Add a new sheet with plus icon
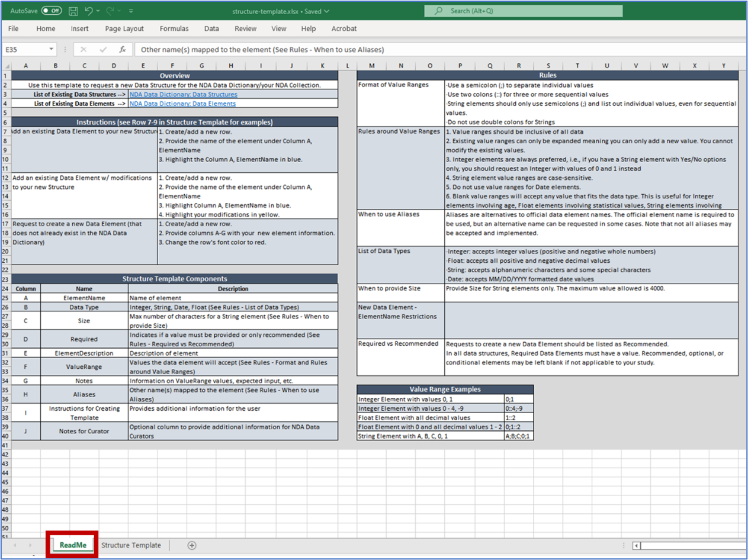This screenshot has width=748, height=560. pyautogui.click(x=192, y=545)
